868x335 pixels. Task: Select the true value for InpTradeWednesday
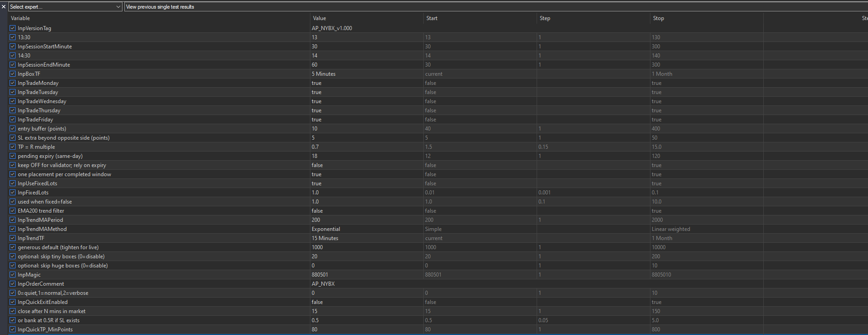click(x=367, y=101)
